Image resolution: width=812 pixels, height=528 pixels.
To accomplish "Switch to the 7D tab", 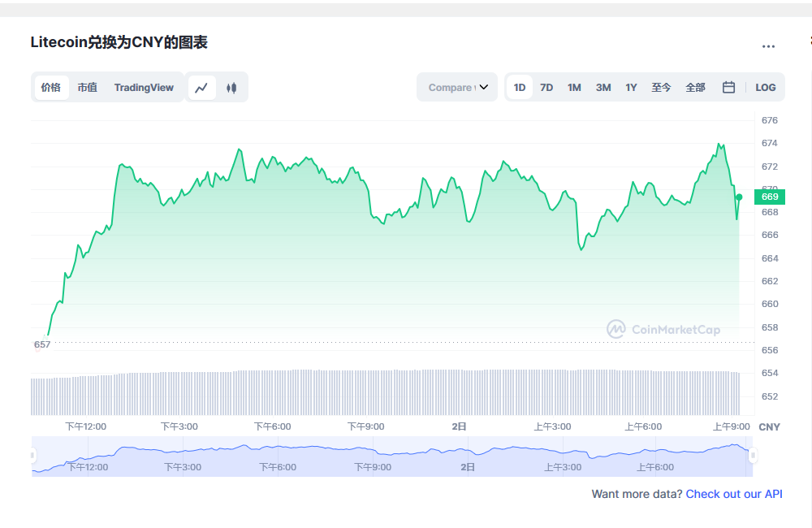I will (x=546, y=87).
